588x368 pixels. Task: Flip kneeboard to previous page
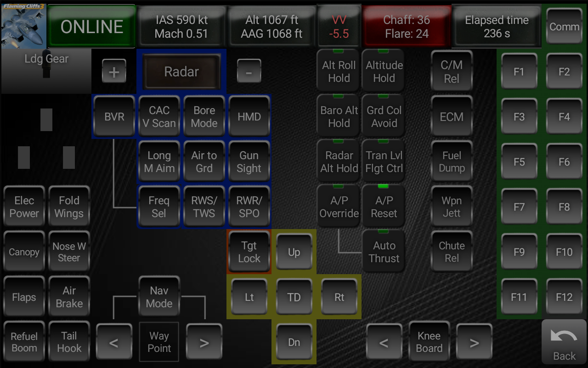[384, 342]
